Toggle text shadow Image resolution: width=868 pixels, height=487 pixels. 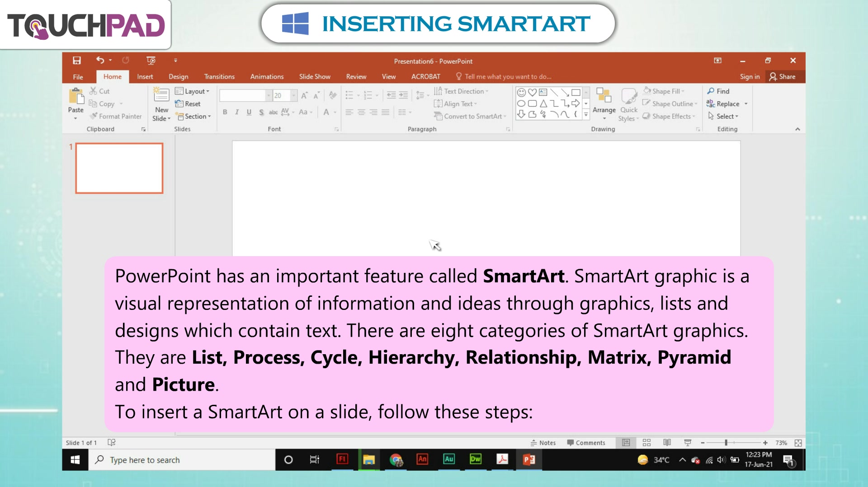tap(261, 112)
